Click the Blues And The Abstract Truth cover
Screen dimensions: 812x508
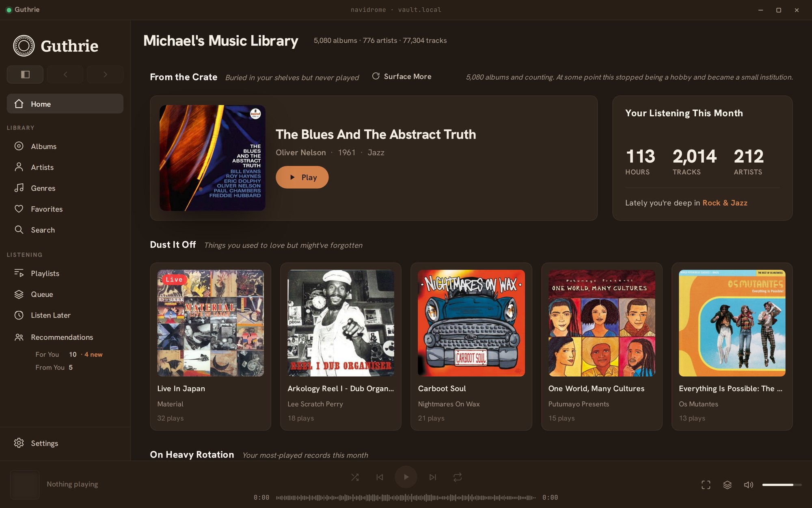tap(212, 158)
